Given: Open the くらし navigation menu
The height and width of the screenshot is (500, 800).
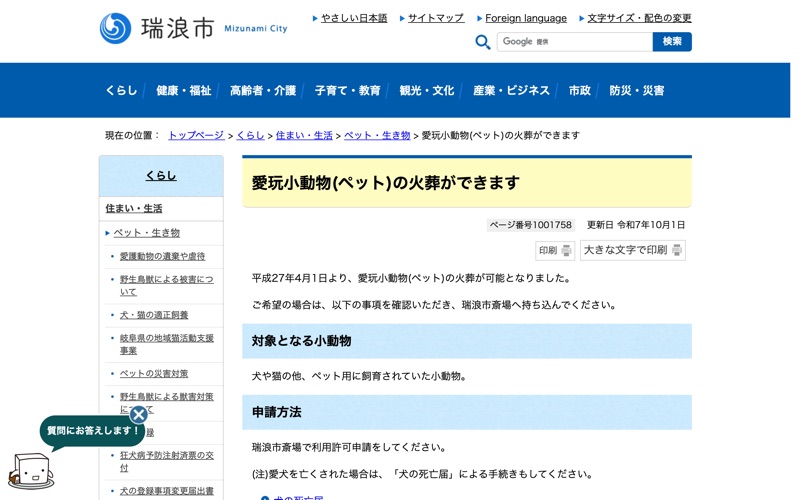Looking at the screenshot, I should point(121,90).
